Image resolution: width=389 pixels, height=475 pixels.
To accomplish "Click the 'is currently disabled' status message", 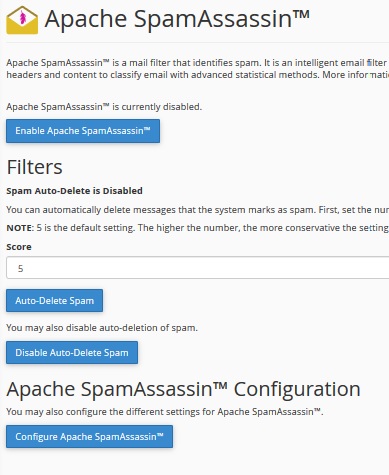I will pyautogui.click(x=104, y=107).
